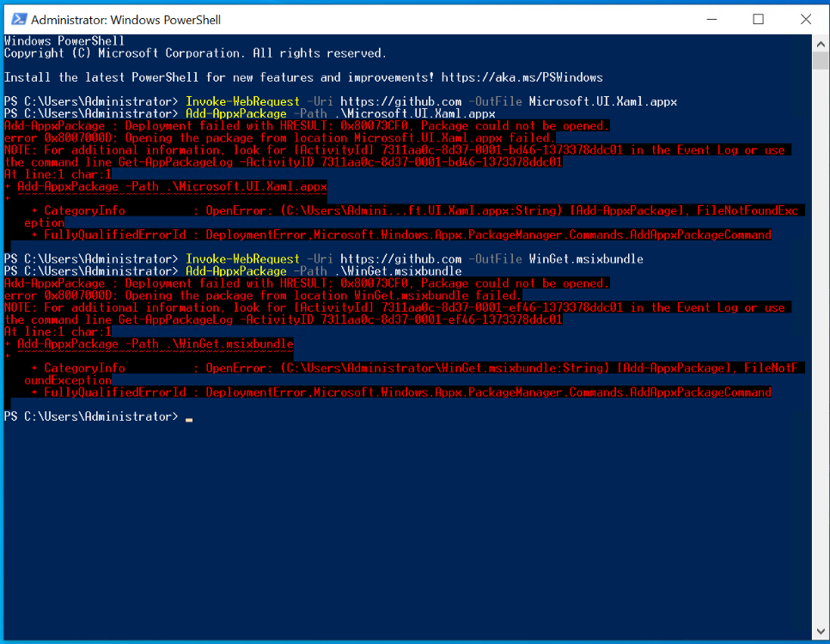Click 'WinGet.msixbundle' after the second -OutFile
The width and height of the screenshot is (830, 644).
coord(586,259)
